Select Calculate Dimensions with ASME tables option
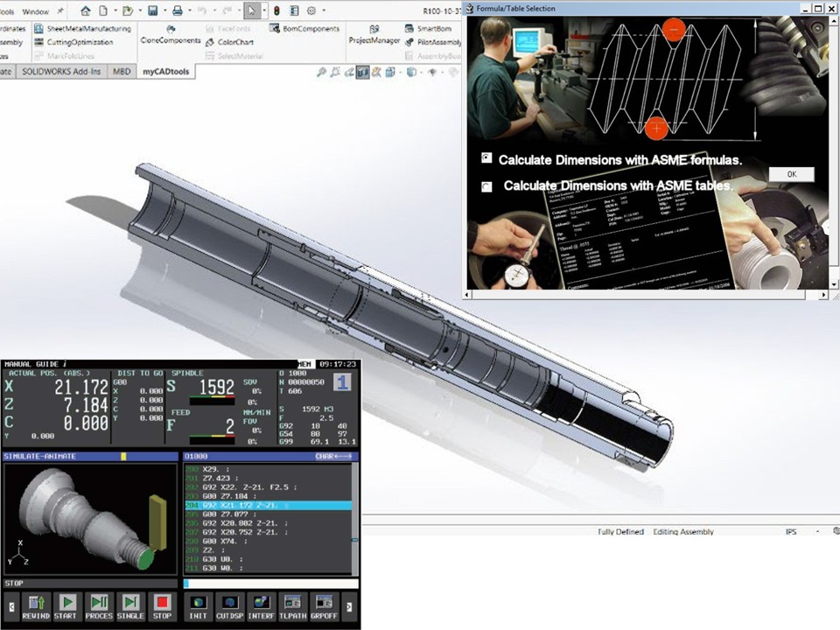 pos(486,186)
